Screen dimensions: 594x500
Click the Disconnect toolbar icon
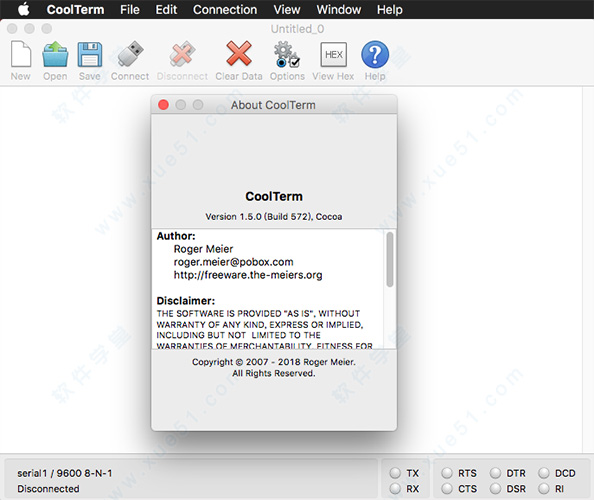182,54
